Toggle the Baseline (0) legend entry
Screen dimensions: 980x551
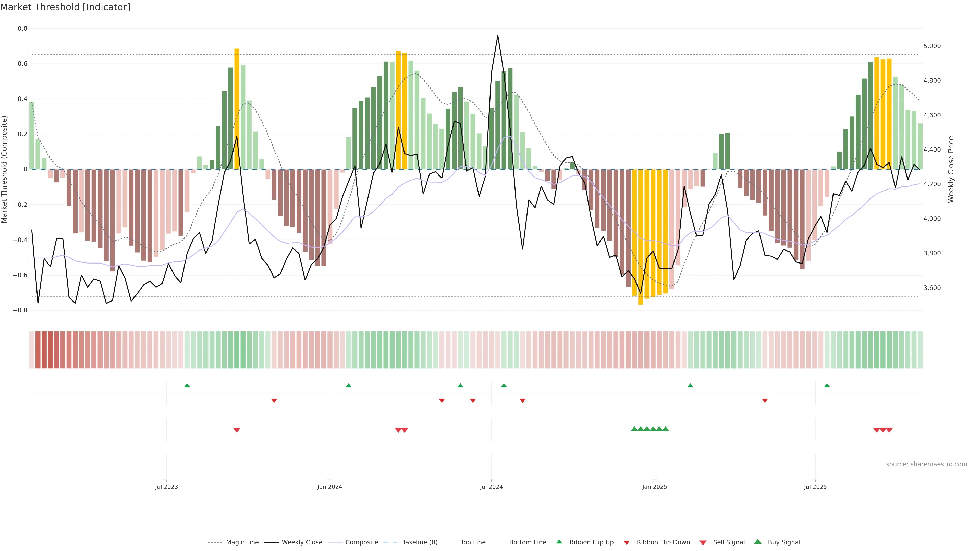pos(419,542)
